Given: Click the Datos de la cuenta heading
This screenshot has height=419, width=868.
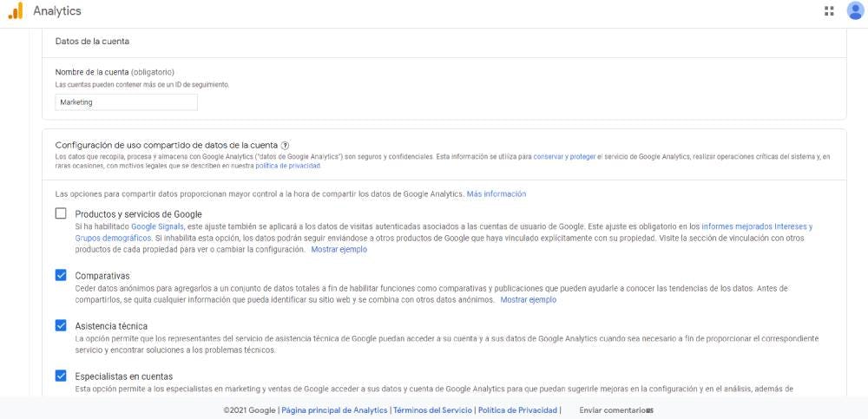Looking at the screenshot, I should (x=93, y=42).
